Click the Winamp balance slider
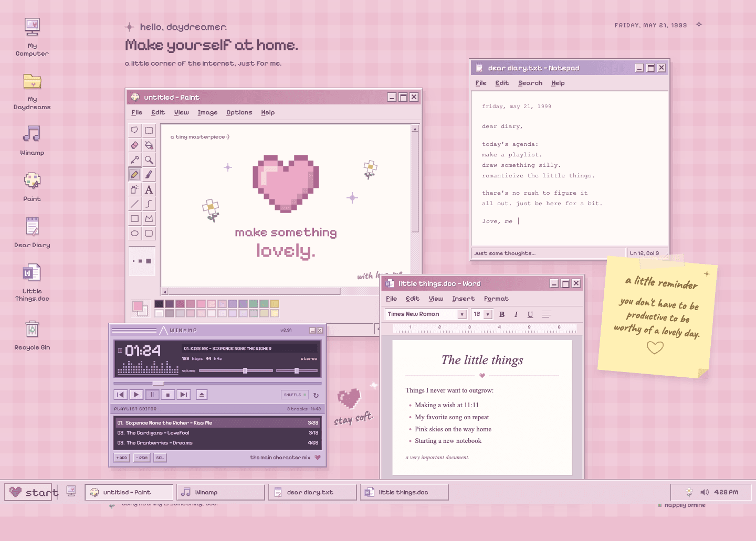Viewport: 756px width, 541px height. [297, 370]
